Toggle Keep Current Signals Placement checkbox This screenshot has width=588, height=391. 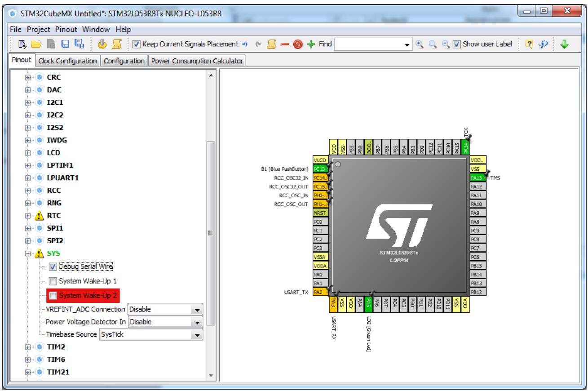pyautogui.click(x=137, y=44)
